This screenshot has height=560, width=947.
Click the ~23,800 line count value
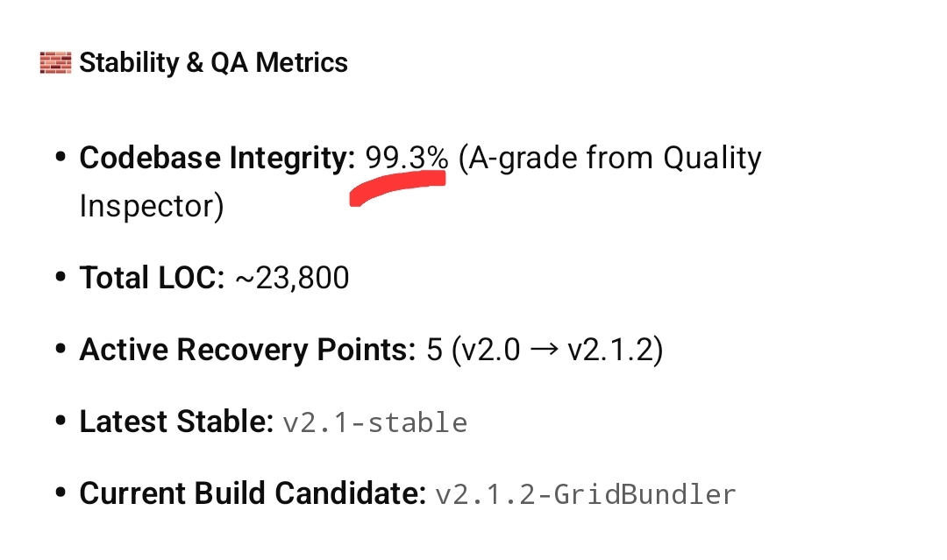292,279
